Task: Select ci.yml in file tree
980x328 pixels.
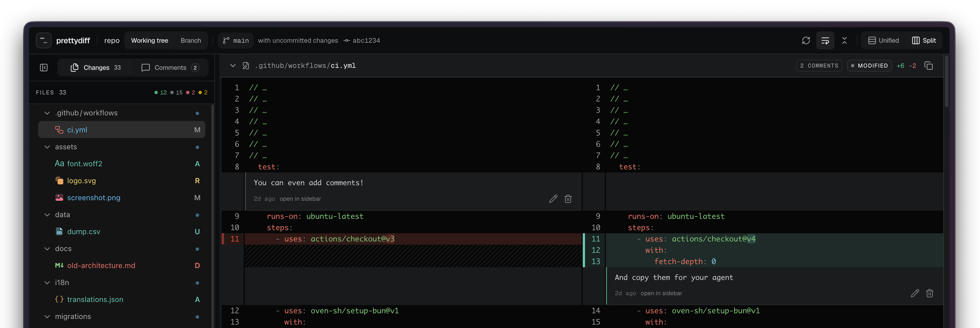Action: click(x=121, y=130)
